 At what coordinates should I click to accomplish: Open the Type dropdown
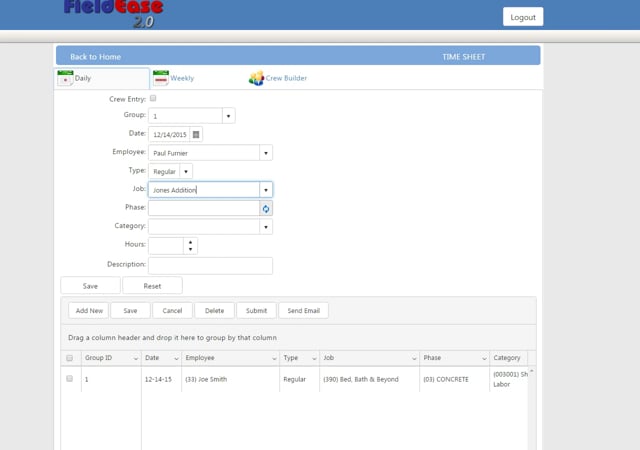(186, 172)
